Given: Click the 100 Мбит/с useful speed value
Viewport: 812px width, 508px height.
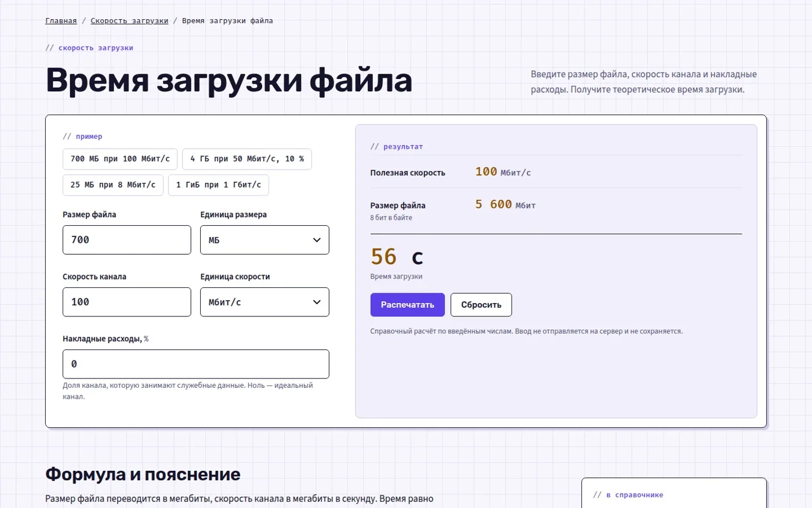Looking at the screenshot, I should (503, 172).
